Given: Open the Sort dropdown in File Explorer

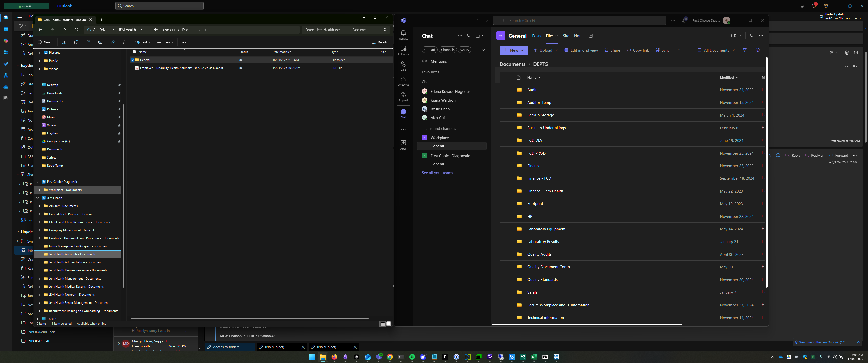Looking at the screenshot, I should pos(143,42).
